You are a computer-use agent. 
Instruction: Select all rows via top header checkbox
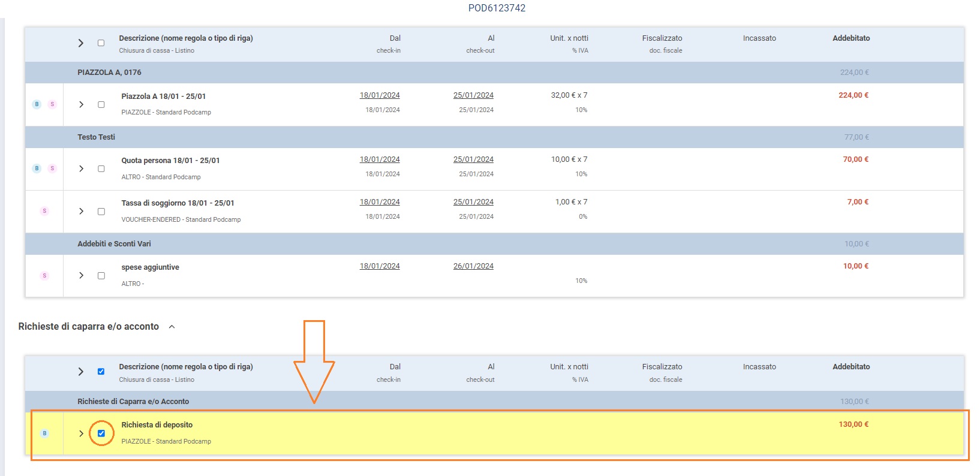101,43
